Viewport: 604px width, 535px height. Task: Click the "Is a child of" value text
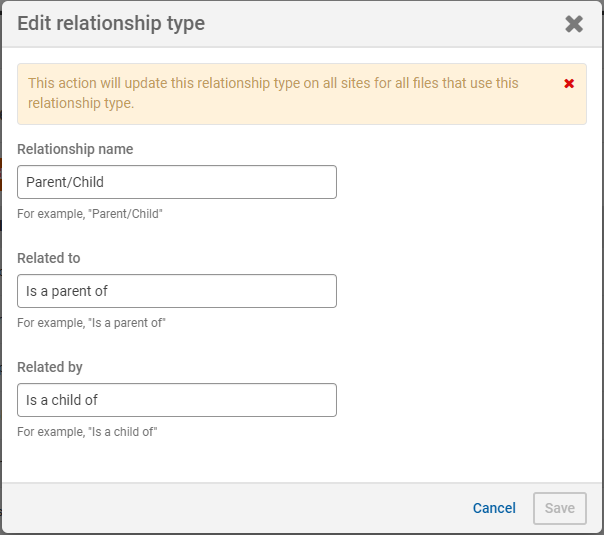click(62, 400)
